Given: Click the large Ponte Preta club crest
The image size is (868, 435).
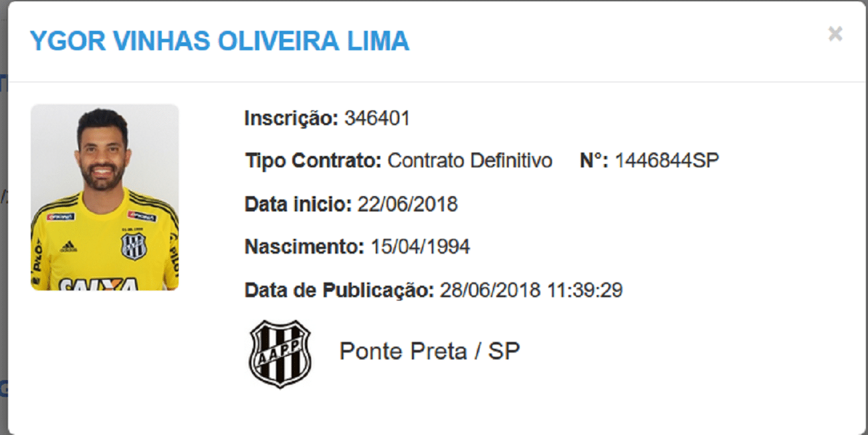Looking at the screenshot, I should point(280,354).
